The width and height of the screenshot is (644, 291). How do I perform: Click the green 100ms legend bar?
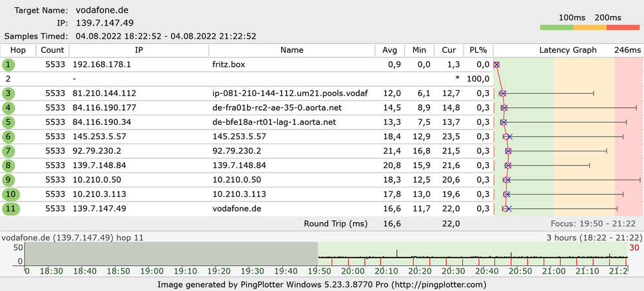tap(556, 27)
